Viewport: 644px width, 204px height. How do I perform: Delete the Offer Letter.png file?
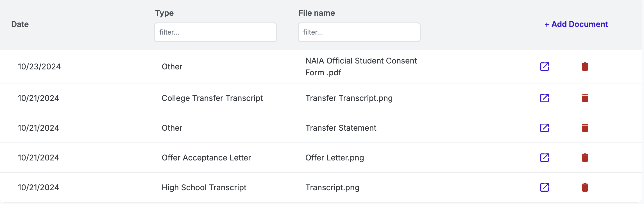585,158
